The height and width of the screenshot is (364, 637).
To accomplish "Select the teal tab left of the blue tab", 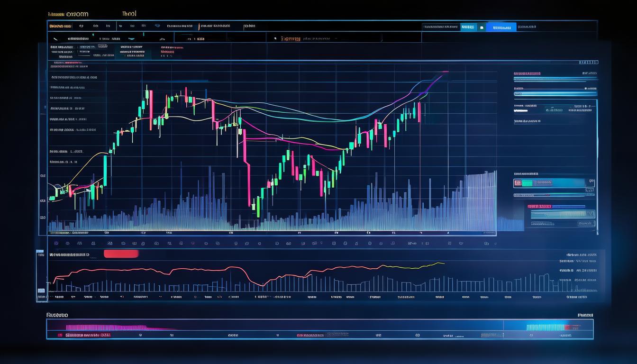I will pos(469,27).
